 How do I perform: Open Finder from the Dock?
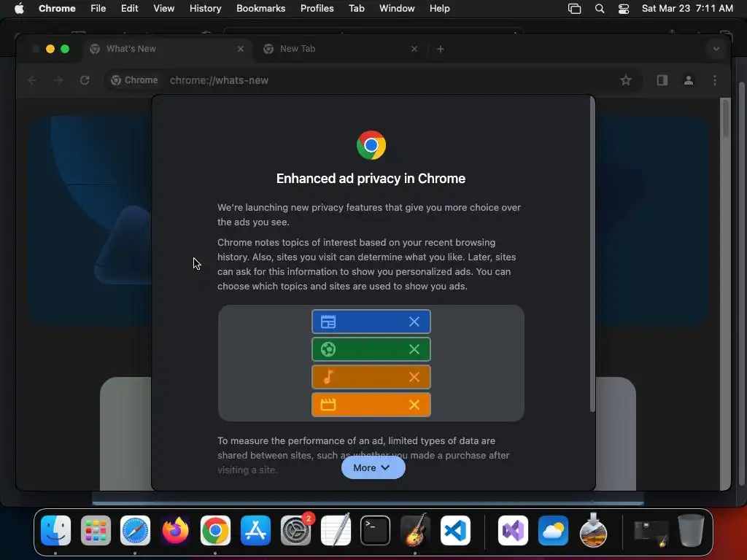point(55,531)
